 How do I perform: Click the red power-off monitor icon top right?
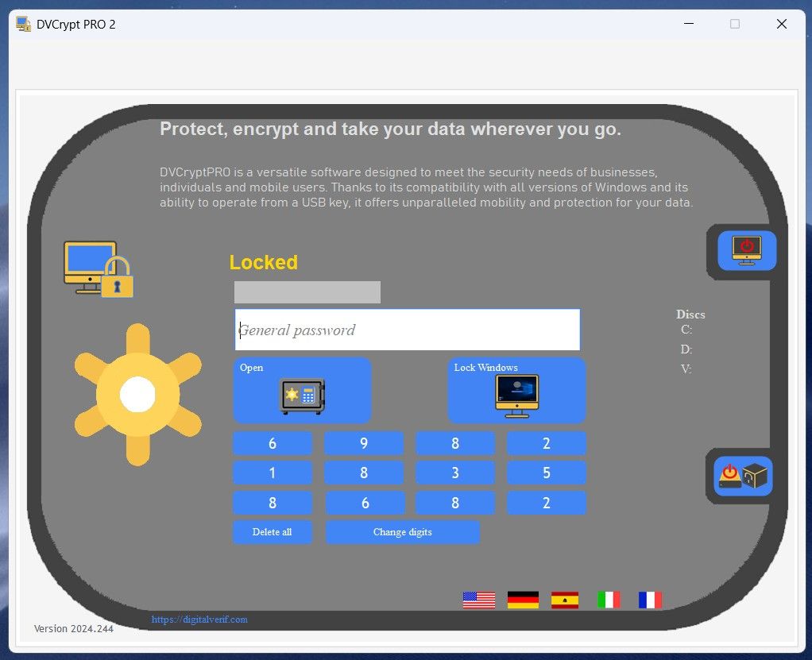745,249
